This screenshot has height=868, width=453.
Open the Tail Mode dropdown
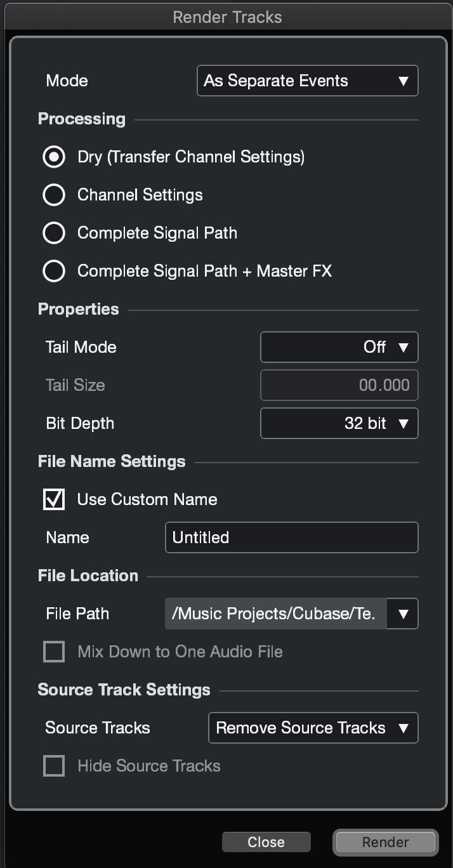click(339, 347)
